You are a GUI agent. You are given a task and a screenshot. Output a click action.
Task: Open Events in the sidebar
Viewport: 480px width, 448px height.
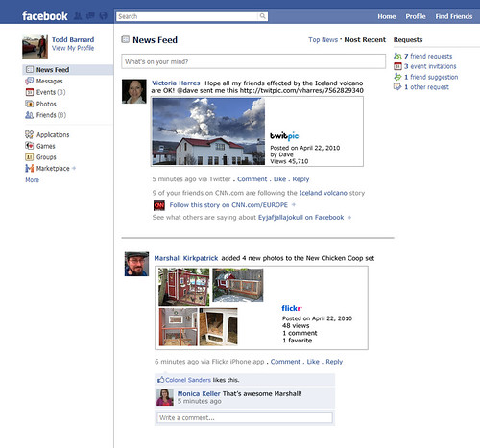click(x=45, y=92)
